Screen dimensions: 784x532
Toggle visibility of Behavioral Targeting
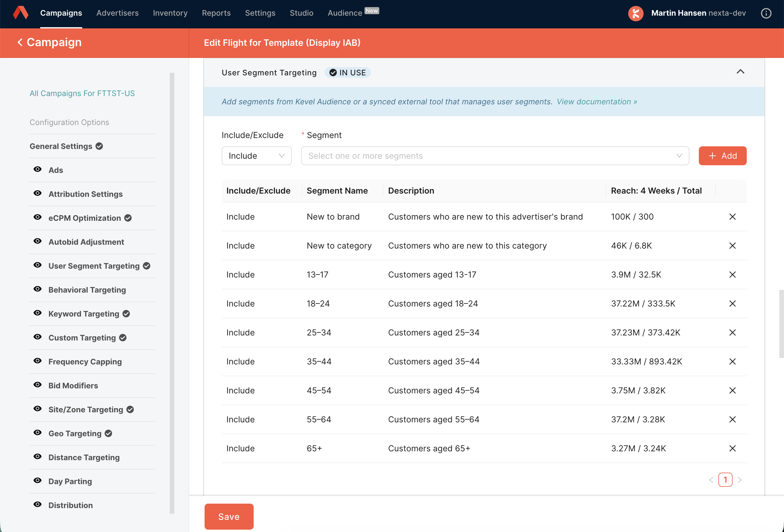(x=38, y=289)
